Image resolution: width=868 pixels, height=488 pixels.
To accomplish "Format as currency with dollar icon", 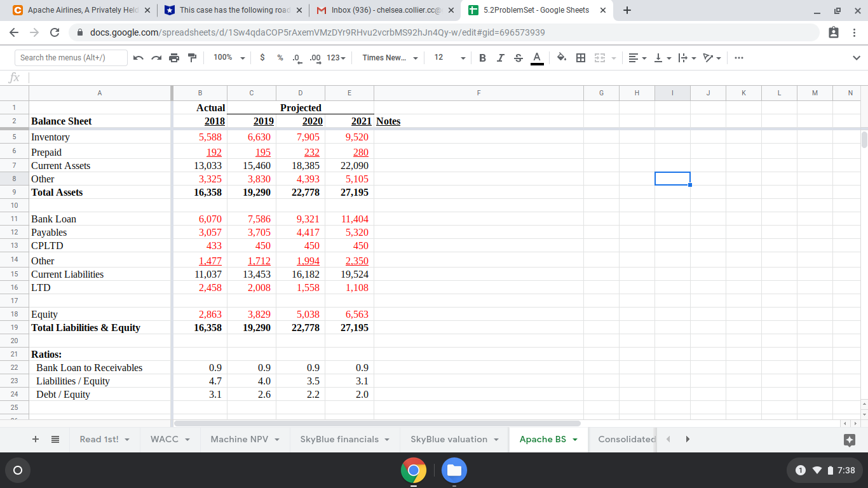I will [262, 58].
